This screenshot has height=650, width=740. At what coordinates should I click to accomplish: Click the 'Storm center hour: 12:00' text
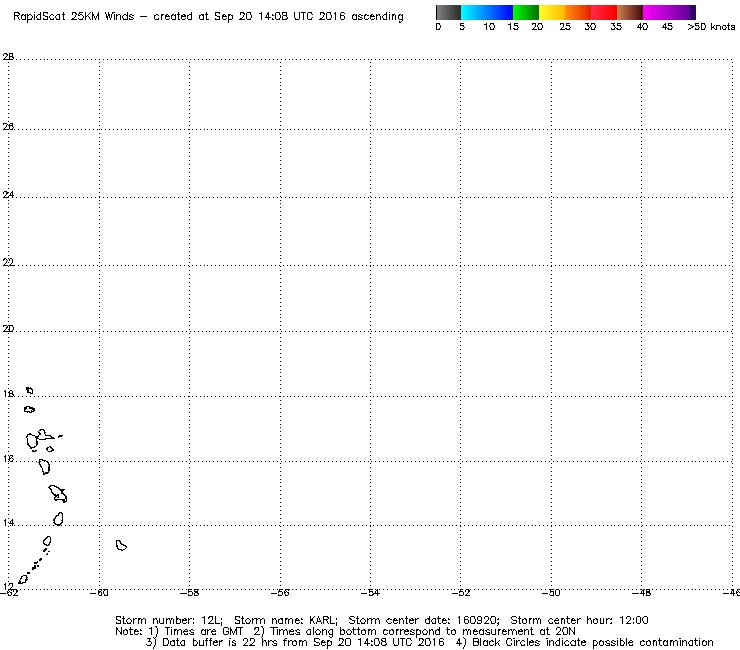580,620
